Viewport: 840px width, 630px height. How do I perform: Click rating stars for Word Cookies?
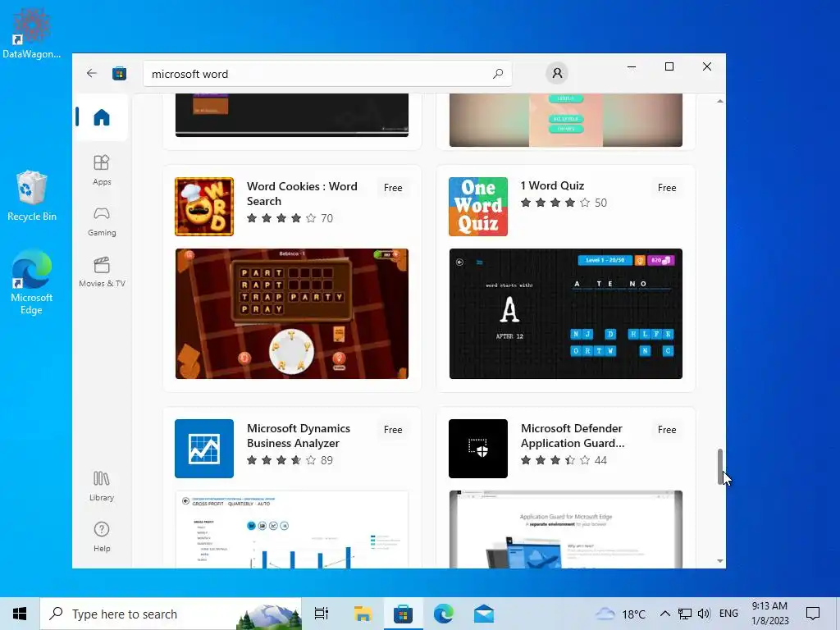(281, 218)
